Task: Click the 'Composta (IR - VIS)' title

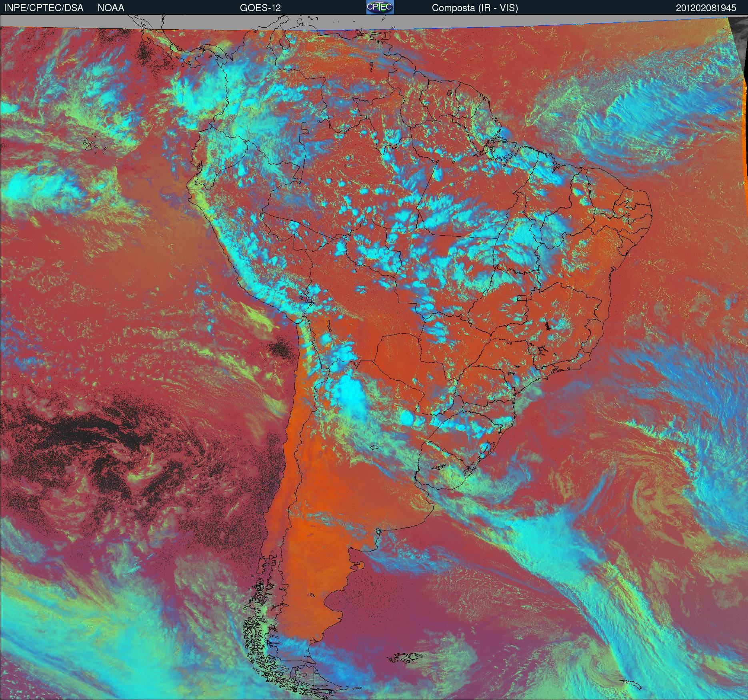Action: coord(475,8)
